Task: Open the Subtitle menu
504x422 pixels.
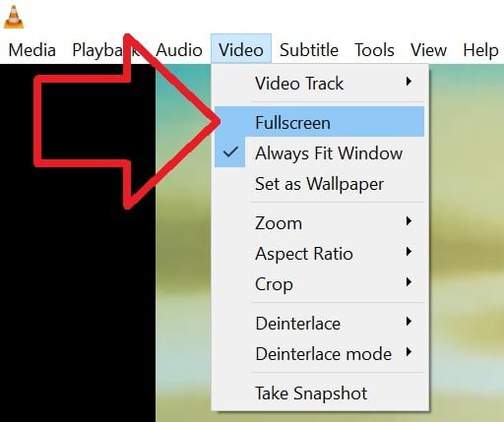Action: click(x=309, y=50)
